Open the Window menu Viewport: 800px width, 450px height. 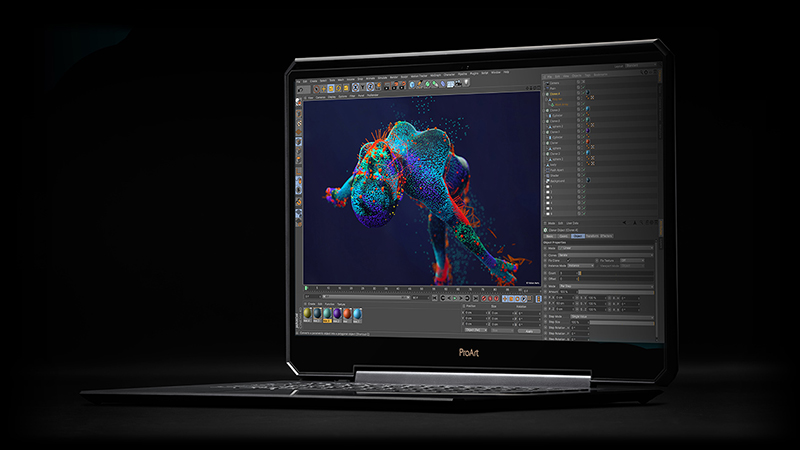click(x=496, y=72)
